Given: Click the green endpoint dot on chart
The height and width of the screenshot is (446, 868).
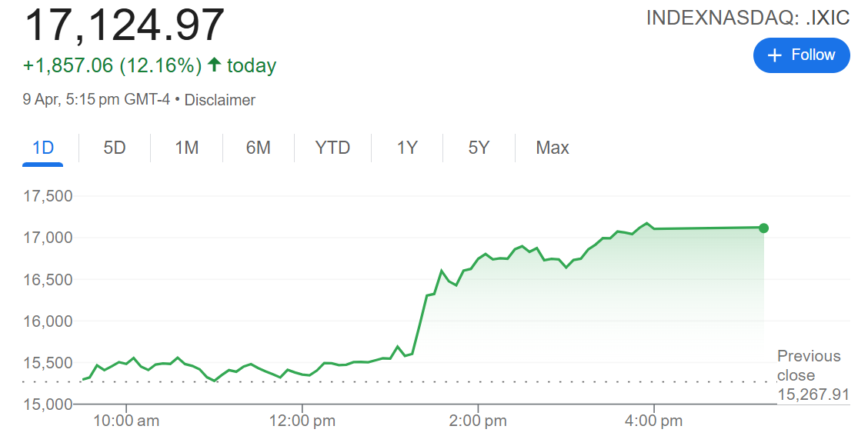Looking at the screenshot, I should (x=763, y=228).
